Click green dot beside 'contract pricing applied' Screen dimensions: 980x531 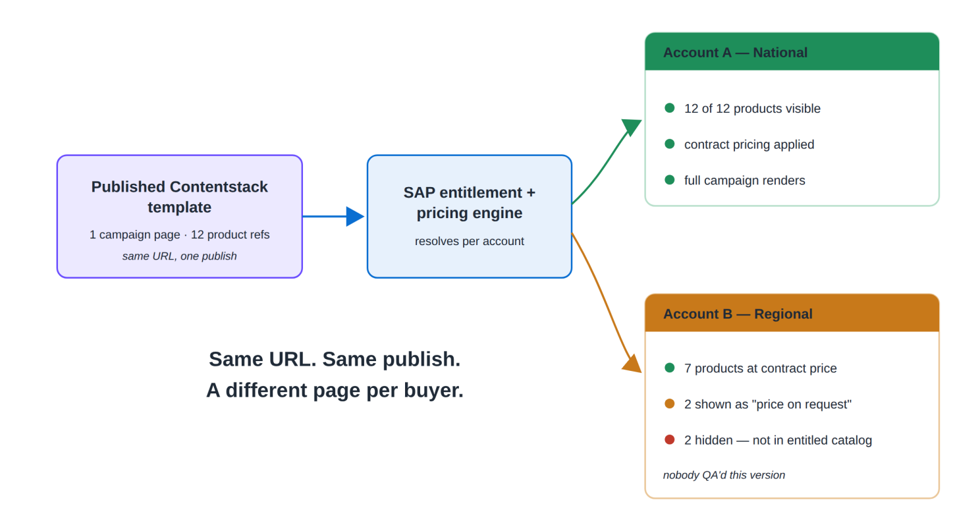[x=670, y=144]
